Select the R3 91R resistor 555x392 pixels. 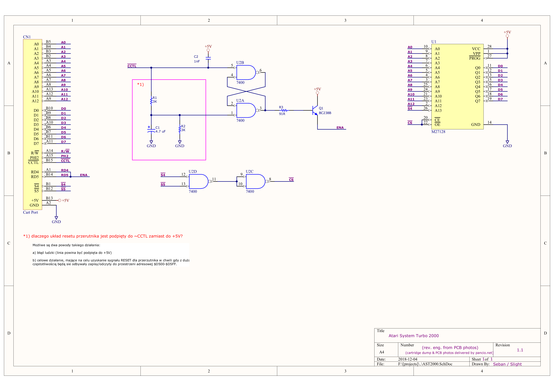tap(284, 110)
